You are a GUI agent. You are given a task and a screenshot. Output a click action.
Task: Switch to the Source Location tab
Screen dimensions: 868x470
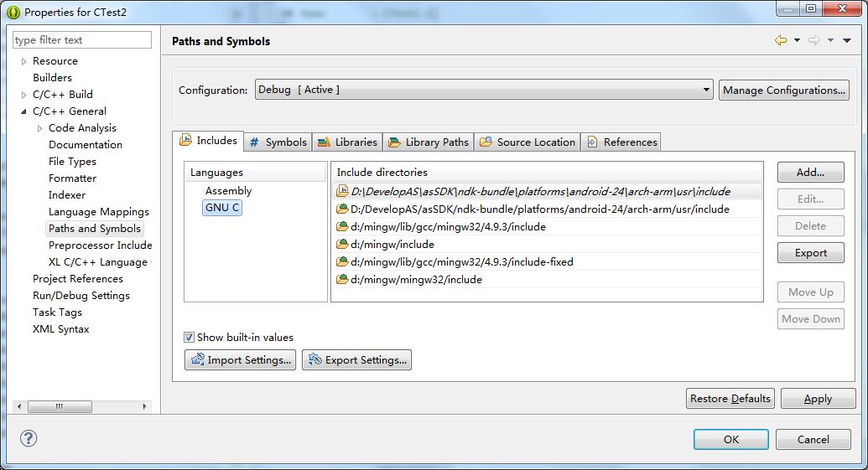point(528,142)
